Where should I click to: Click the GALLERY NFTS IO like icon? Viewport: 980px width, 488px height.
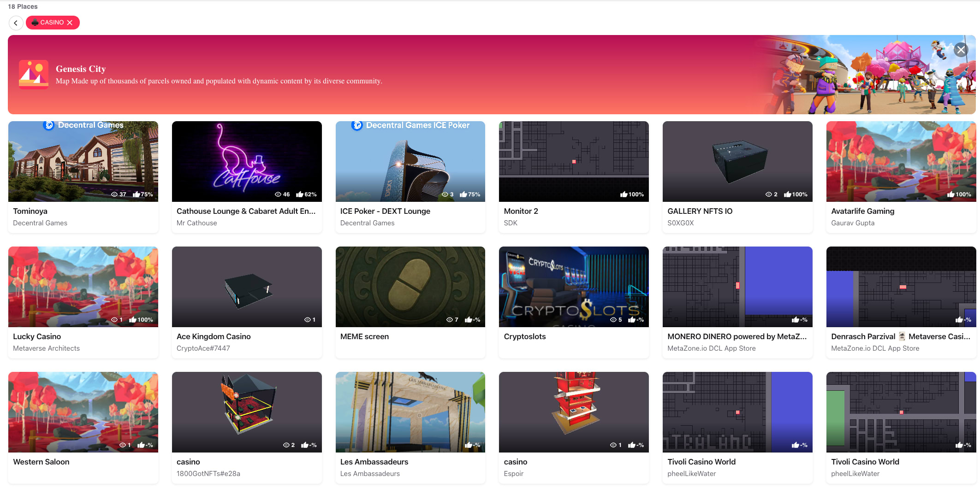[x=788, y=194]
